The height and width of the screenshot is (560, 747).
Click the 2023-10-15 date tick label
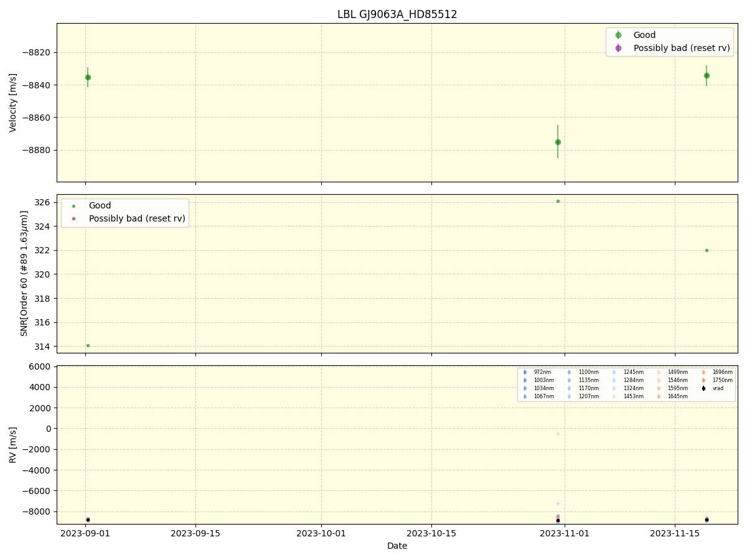tap(431, 533)
